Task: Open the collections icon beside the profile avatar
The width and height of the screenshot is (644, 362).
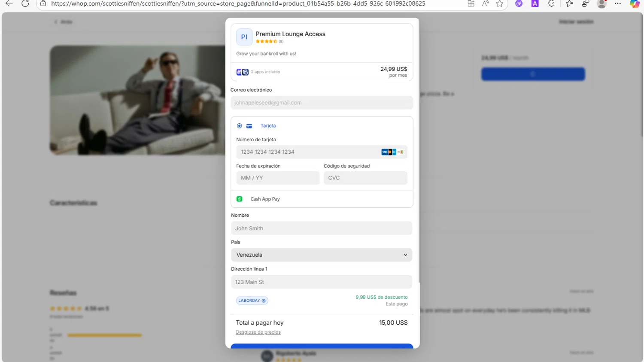Action: pos(586,3)
